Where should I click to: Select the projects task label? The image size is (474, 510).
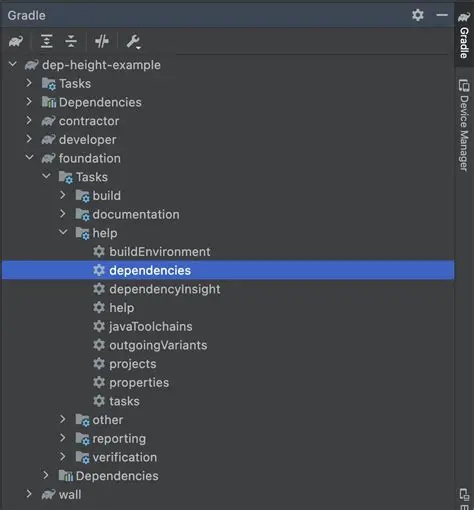(x=133, y=364)
